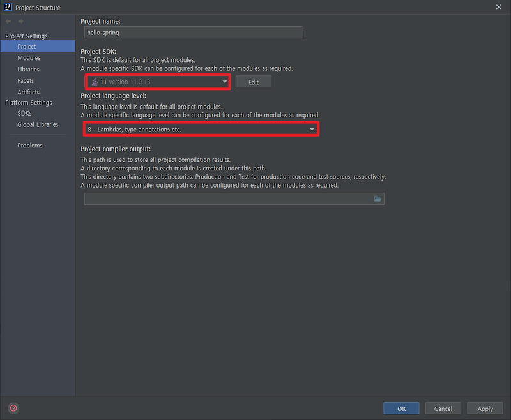Click the help question mark icon

tap(13, 408)
